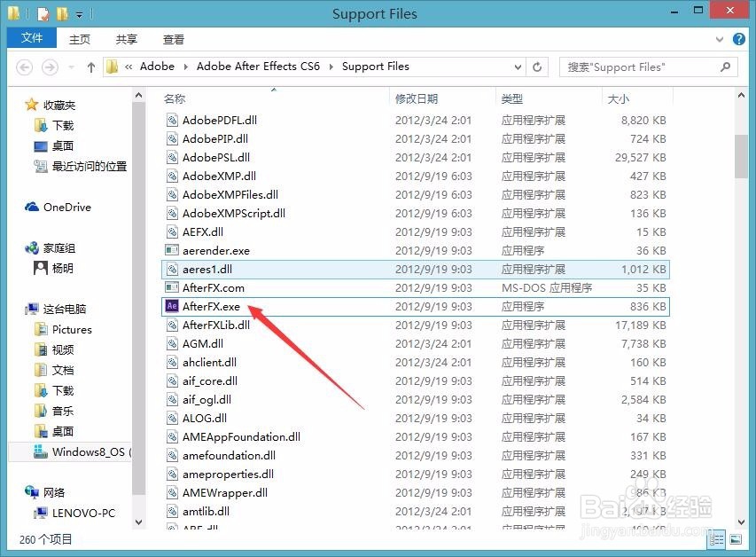Click the Properties icon in quick access toolbar

43,14
